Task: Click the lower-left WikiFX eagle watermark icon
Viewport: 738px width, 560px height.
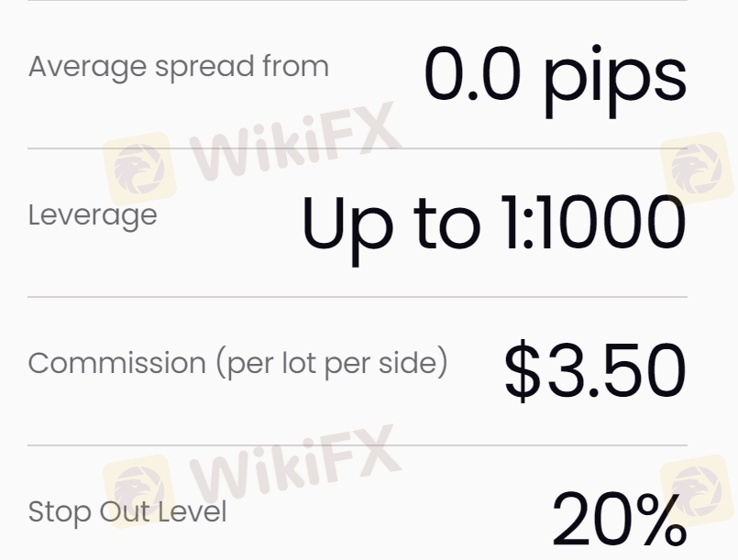Action: point(139,491)
